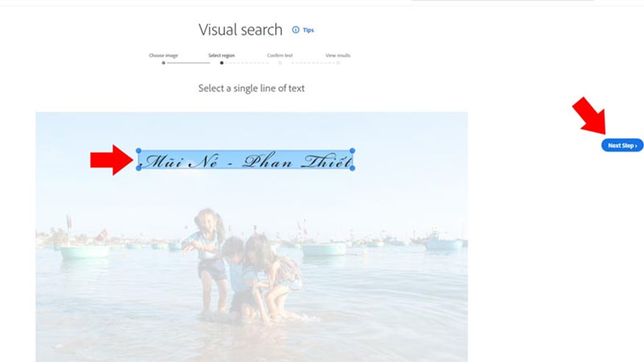Click bottom-right handle of text selection box

(353, 168)
